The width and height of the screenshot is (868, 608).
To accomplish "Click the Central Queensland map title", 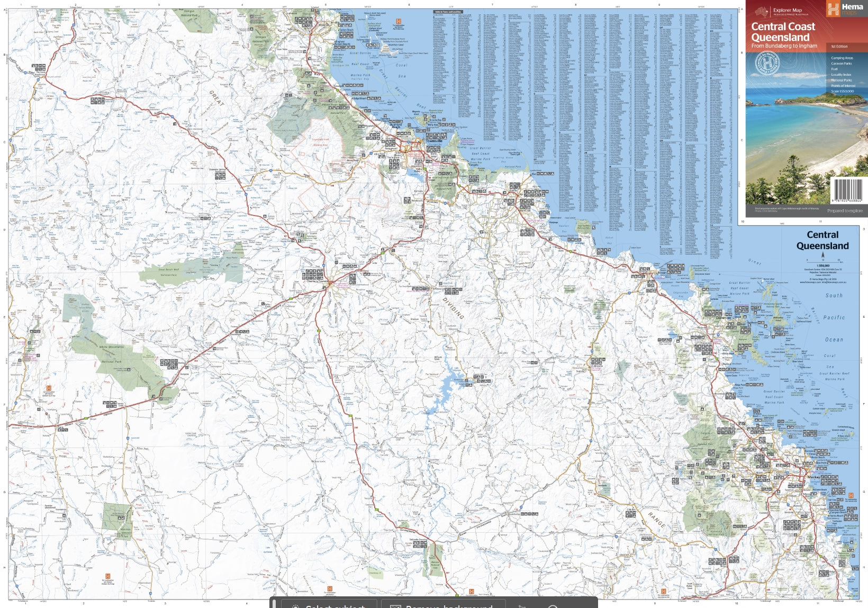I will (822, 240).
